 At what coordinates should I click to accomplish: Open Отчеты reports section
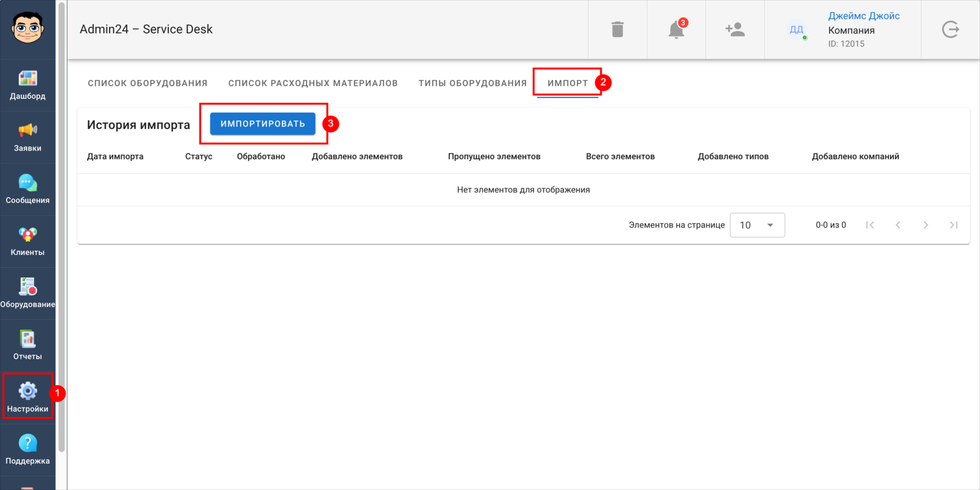click(27, 345)
